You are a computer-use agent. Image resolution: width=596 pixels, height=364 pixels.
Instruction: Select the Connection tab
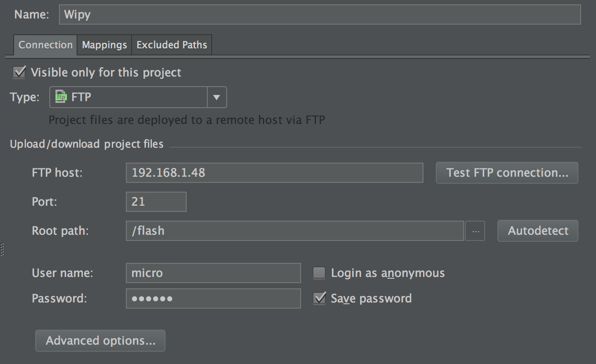[45, 45]
